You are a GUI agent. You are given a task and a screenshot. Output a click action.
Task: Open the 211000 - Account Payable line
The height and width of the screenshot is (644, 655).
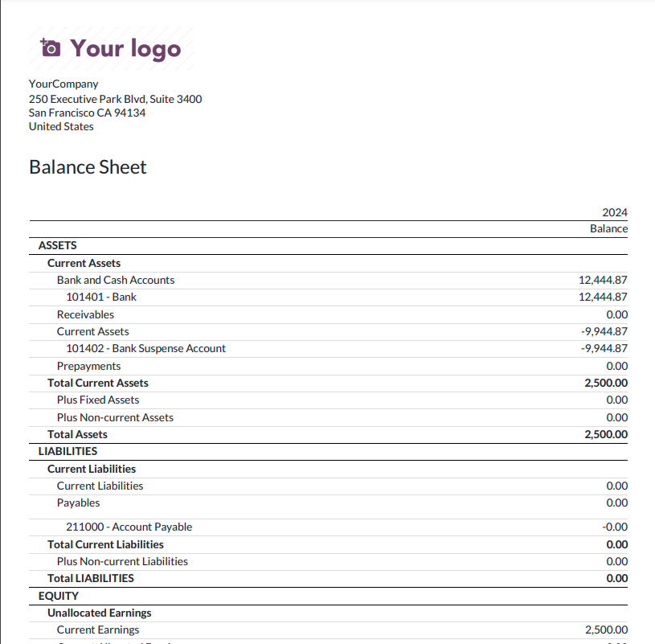[x=129, y=527]
